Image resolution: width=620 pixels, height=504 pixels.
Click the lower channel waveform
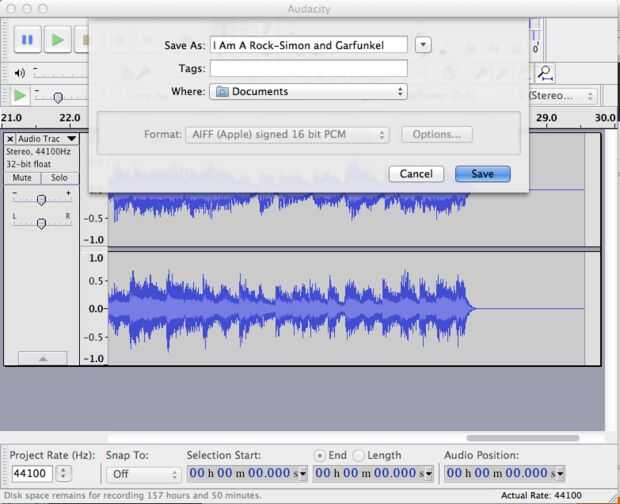coord(346,308)
